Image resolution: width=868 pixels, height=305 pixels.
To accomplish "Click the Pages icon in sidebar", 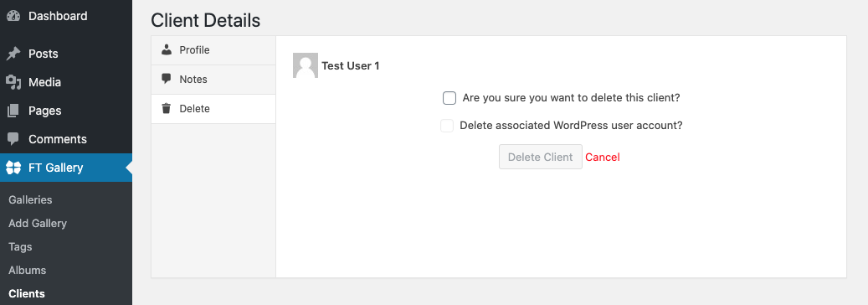I will tap(13, 111).
